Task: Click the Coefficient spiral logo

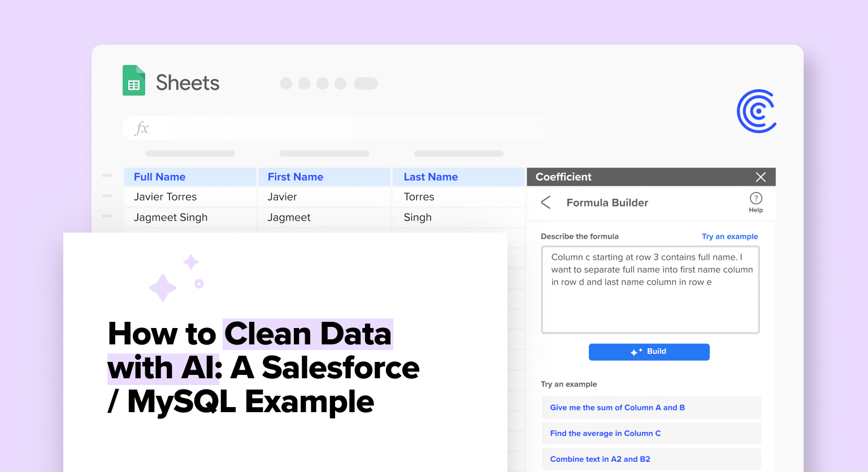Action: pos(757,111)
